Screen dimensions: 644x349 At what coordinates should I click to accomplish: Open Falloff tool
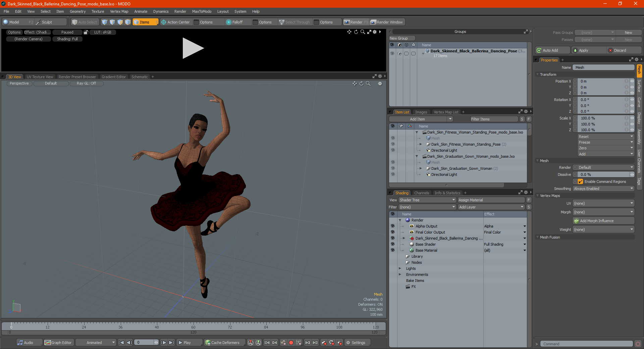pos(234,22)
